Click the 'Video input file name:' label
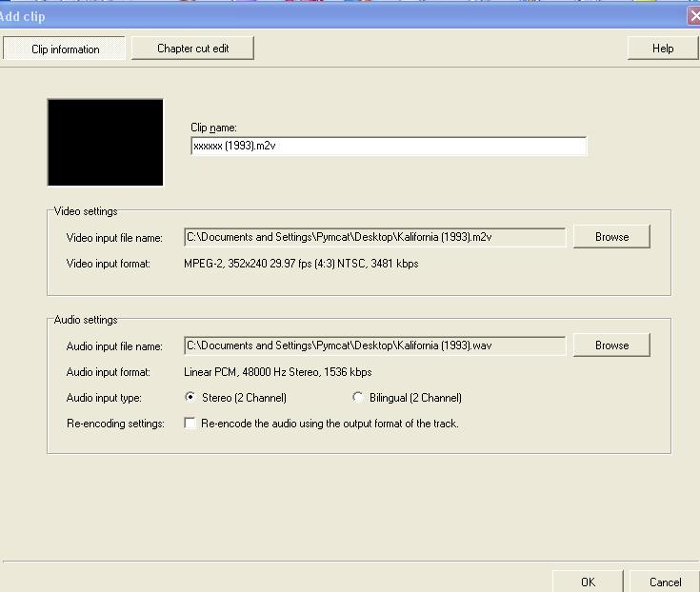700x592 pixels. pos(114,238)
